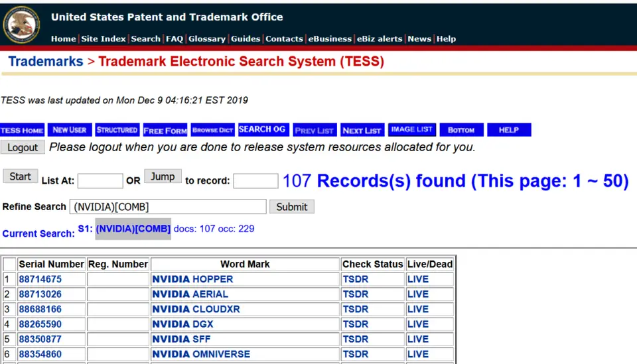637x364 pixels.
Task: Check TSDR status for NVIDIA DGX
Action: click(x=355, y=324)
